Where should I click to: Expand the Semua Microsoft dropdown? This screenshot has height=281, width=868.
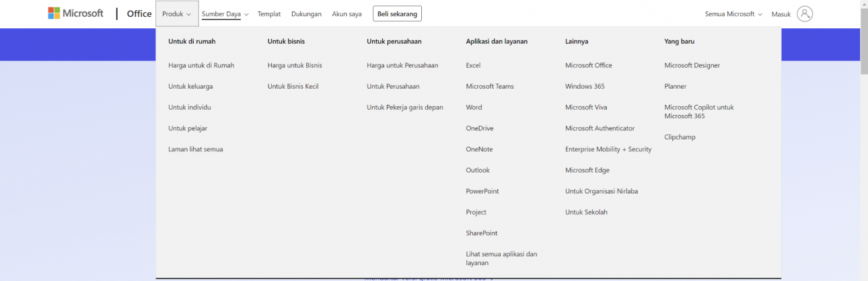733,13
